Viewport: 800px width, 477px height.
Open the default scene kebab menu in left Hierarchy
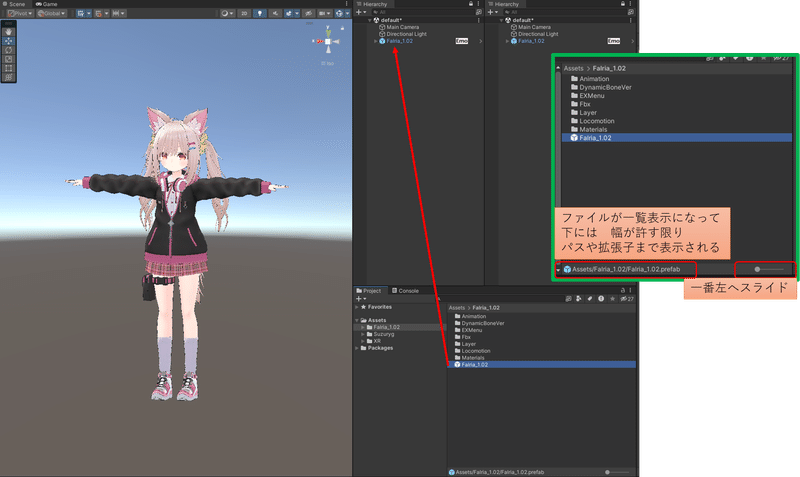(x=479, y=20)
